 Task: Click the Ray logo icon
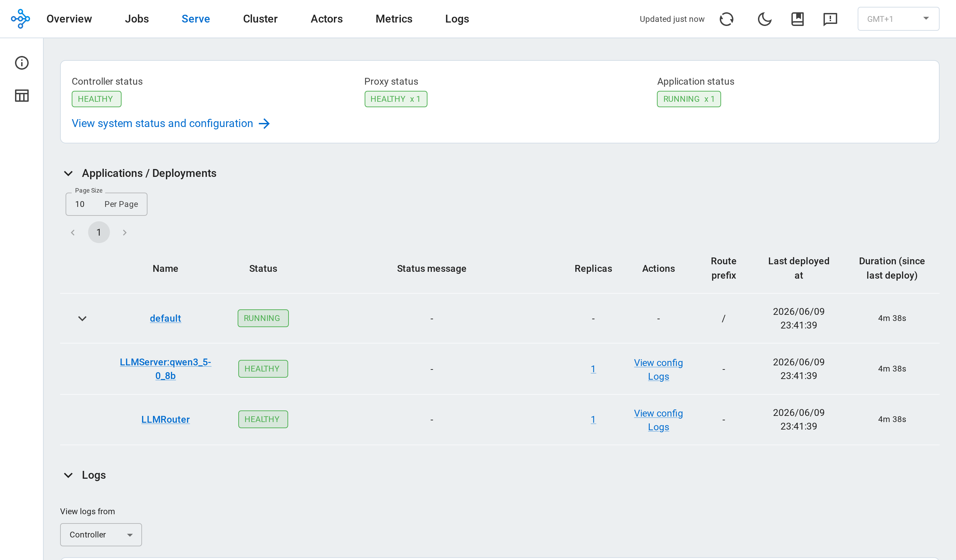[20, 18]
